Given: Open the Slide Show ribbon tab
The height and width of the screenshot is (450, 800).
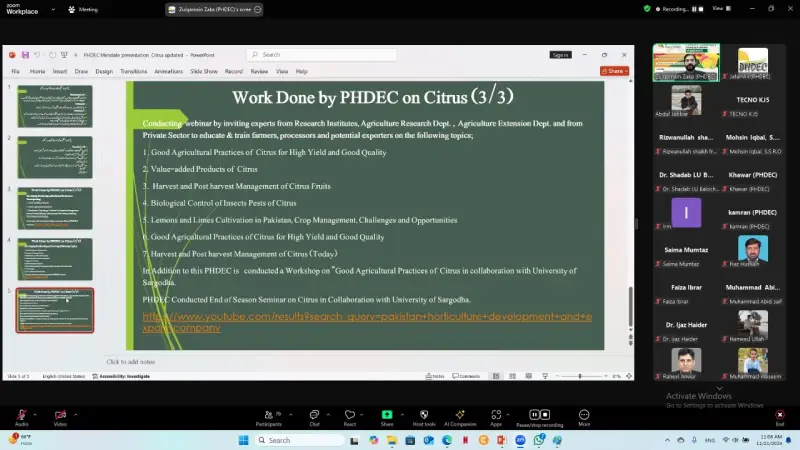Looking at the screenshot, I should pyautogui.click(x=204, y=72).
